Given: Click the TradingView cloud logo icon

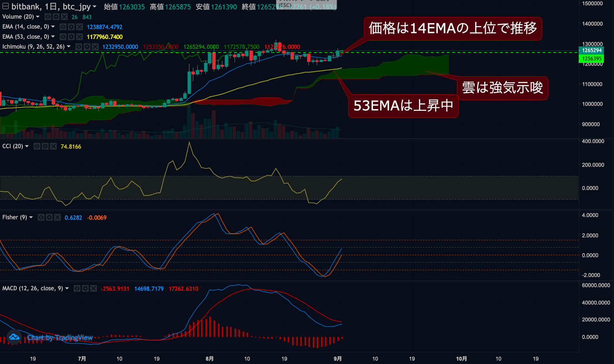Looking at the screenshot, I should pos(14,337).
